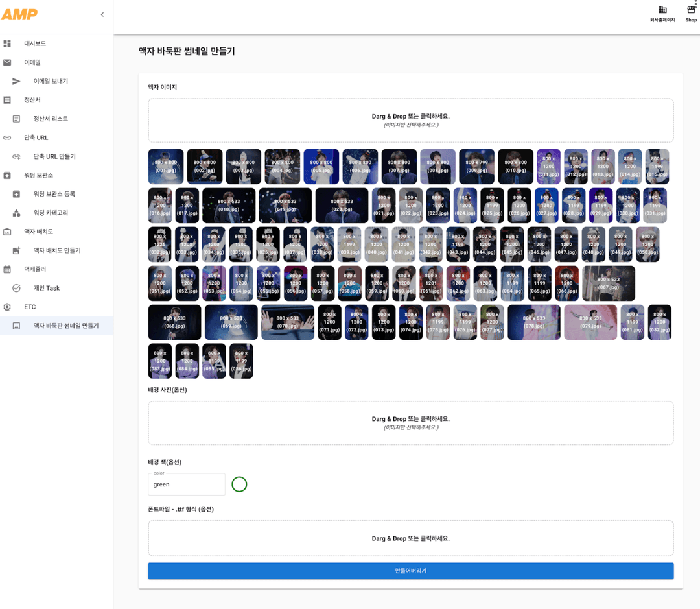Click the Shop storefront icon
Viewport: 700px width, 609px height.
(x=690, y=10)
